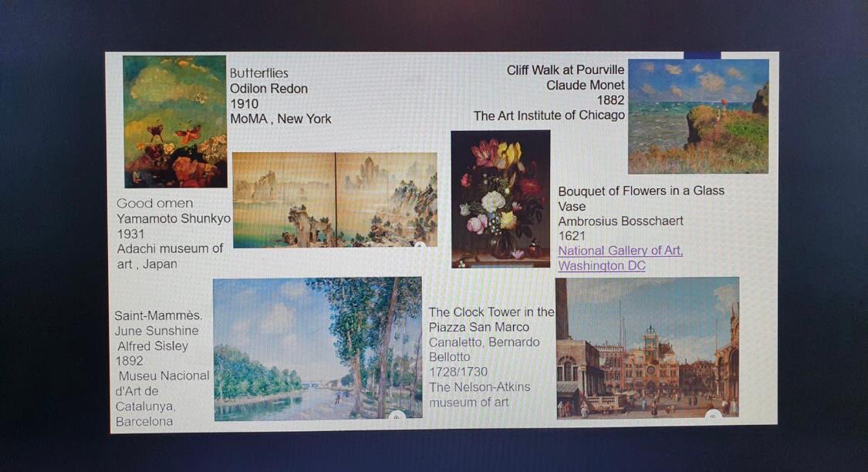
Task: Select the Clock Tower in Piazza San Marco painting
Action: tap(647, 348)
